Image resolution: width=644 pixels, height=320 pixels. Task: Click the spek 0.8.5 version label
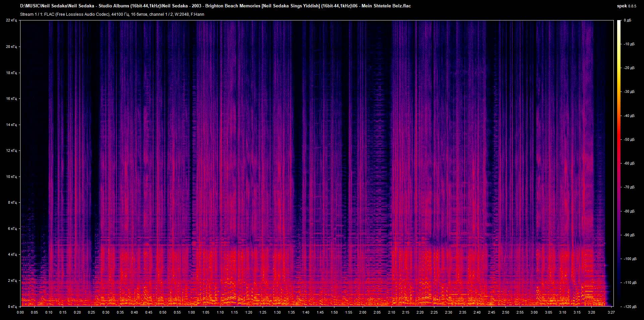[627, 6]
